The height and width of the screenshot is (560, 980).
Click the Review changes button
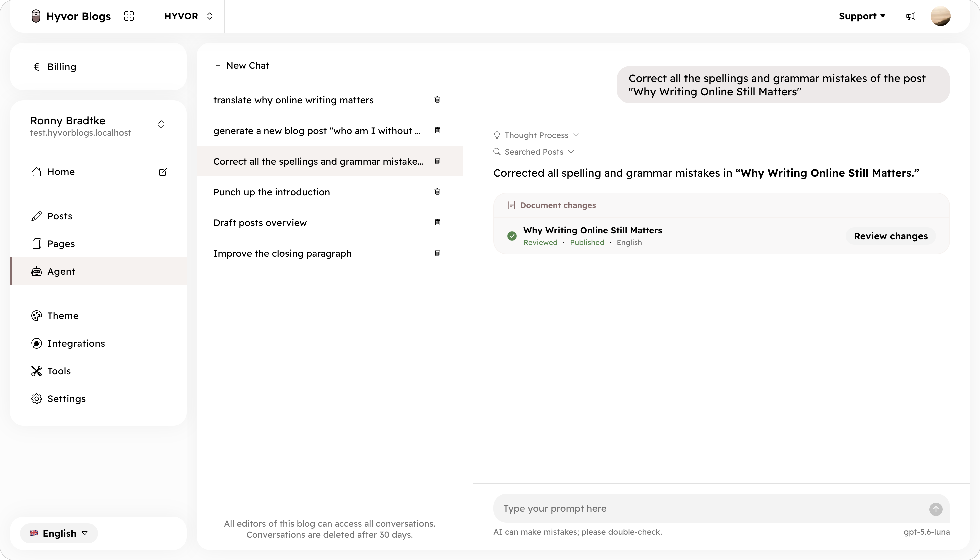[891, 236]
